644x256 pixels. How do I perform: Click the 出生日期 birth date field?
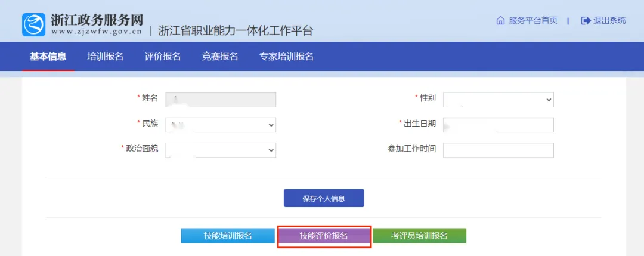(499, 125)
